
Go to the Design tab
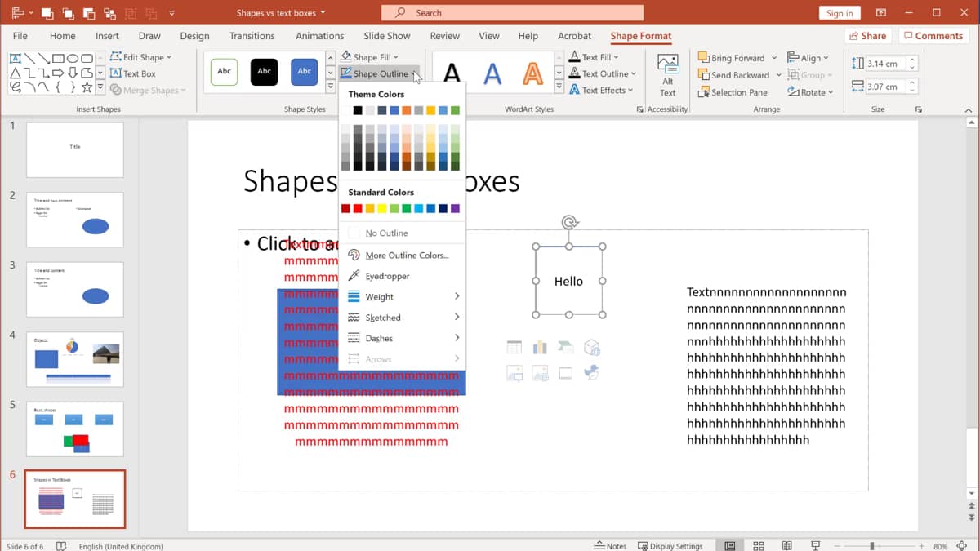(x=194, y=36)
